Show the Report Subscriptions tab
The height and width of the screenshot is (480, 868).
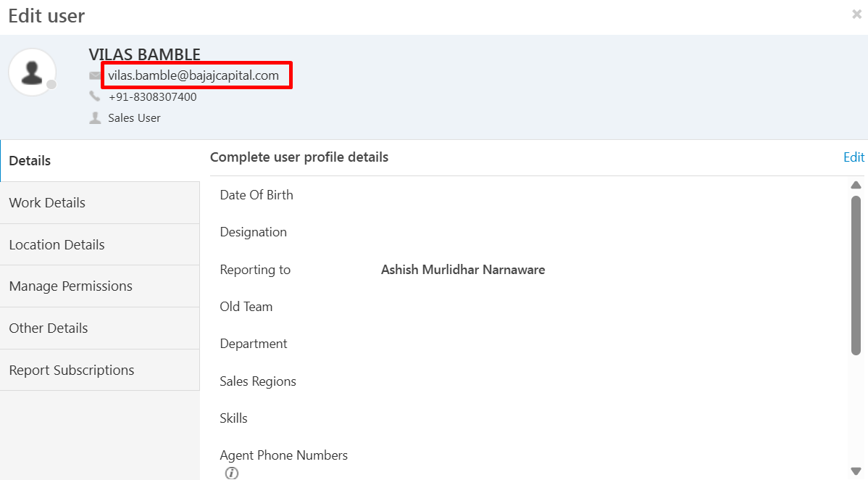100,371
